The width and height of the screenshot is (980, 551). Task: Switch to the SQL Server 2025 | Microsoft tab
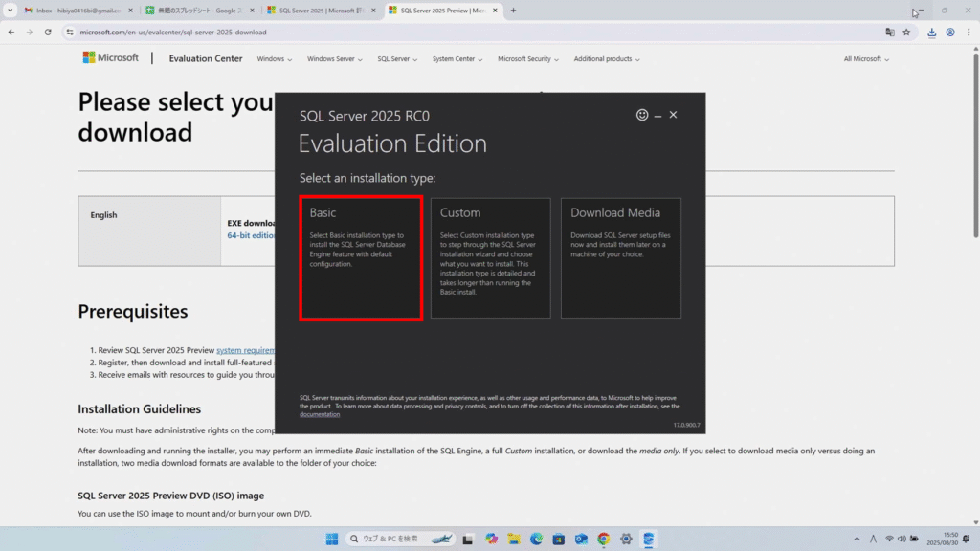pyautogui.click(x=322, y=11)
